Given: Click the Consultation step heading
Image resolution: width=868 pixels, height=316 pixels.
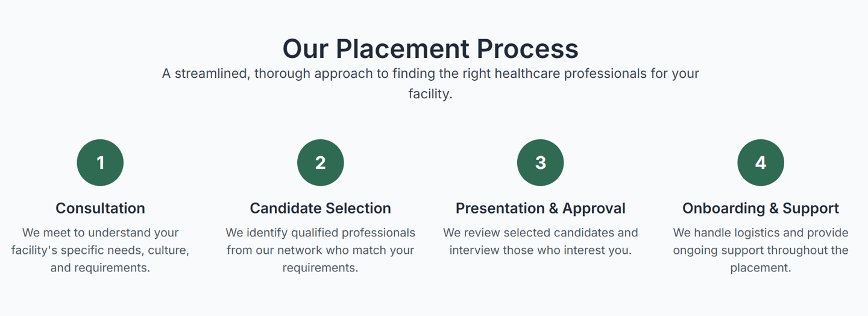Looking at the screenshot, I should coord(100,208).
